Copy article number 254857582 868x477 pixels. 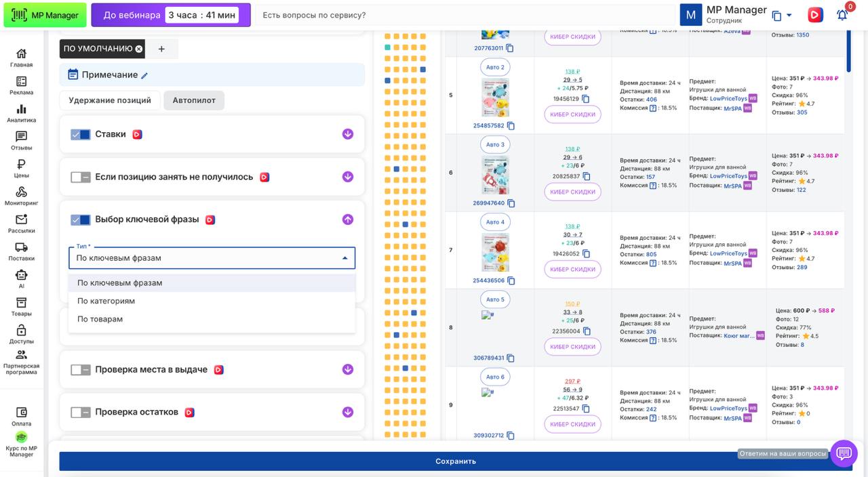(x=511, y=126)
